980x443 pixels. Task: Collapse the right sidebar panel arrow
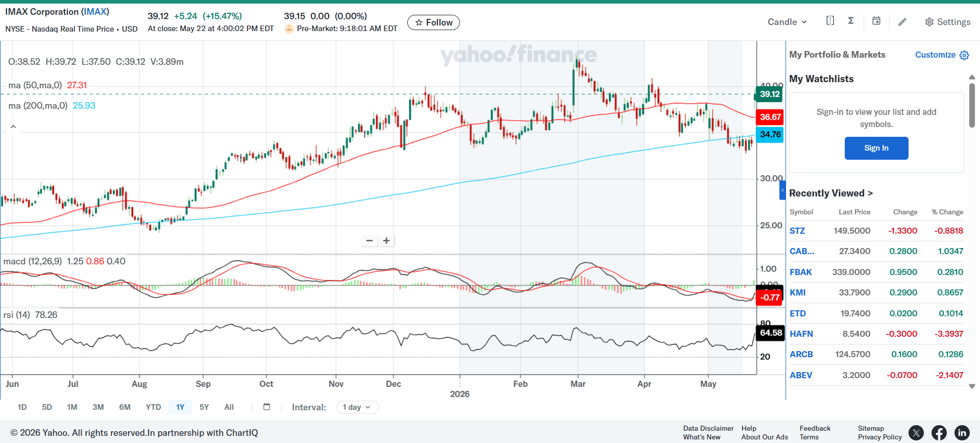point(782,190)
